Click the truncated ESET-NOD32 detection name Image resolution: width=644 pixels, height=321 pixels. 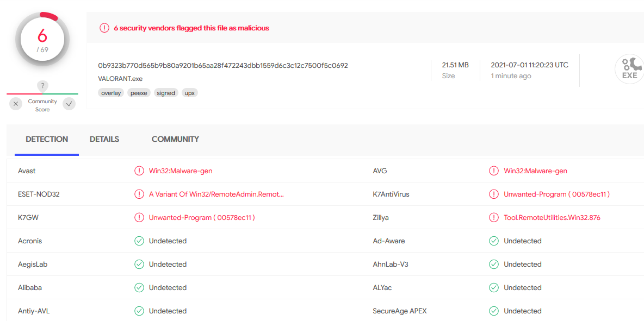[216, 194]
